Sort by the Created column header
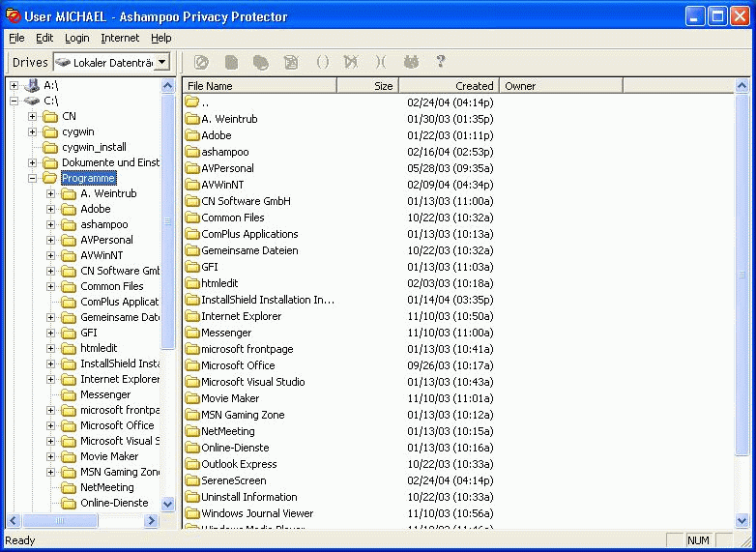756x552 pixels. (x=449, y=86)
